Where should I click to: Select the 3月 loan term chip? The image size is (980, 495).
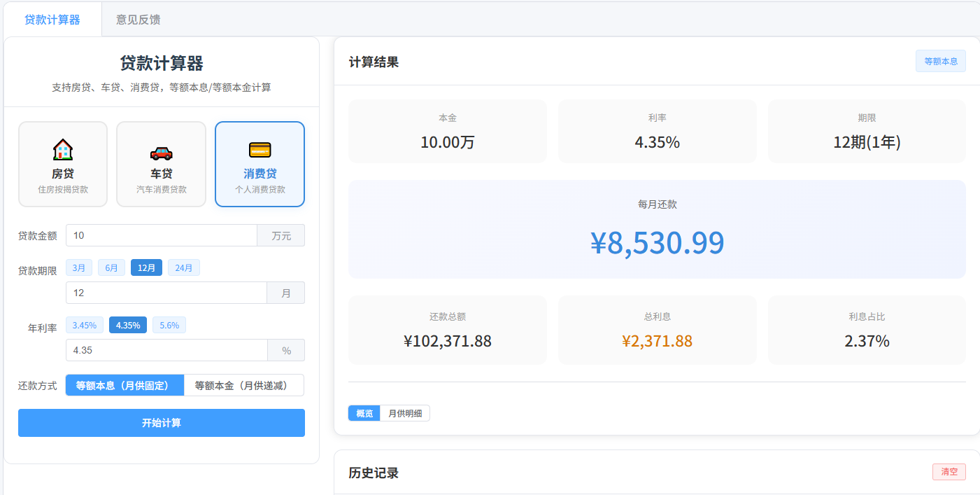[x=79, y=267]
